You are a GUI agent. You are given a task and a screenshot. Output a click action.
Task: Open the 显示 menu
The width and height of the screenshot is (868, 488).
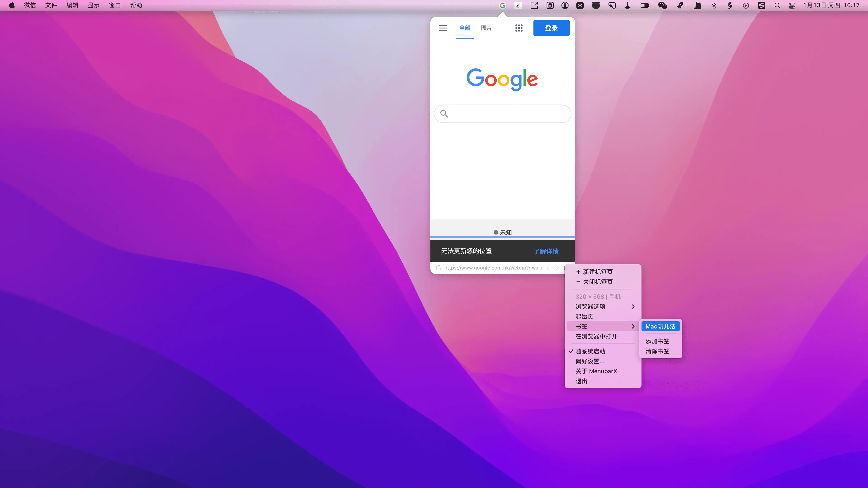(x=94, y=5)
